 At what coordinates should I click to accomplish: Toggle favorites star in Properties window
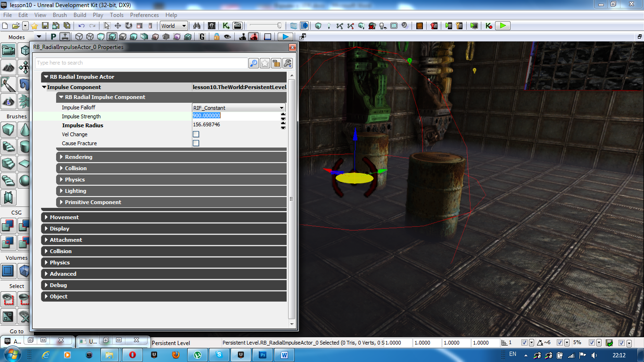pyautogui.click(x=265, y=63)
